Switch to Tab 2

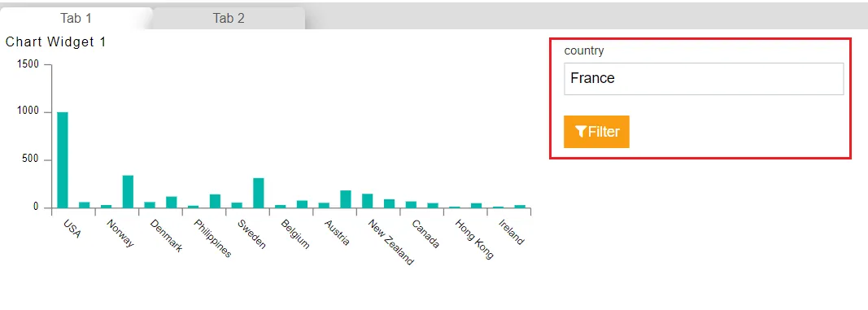(x=229, y=18)
